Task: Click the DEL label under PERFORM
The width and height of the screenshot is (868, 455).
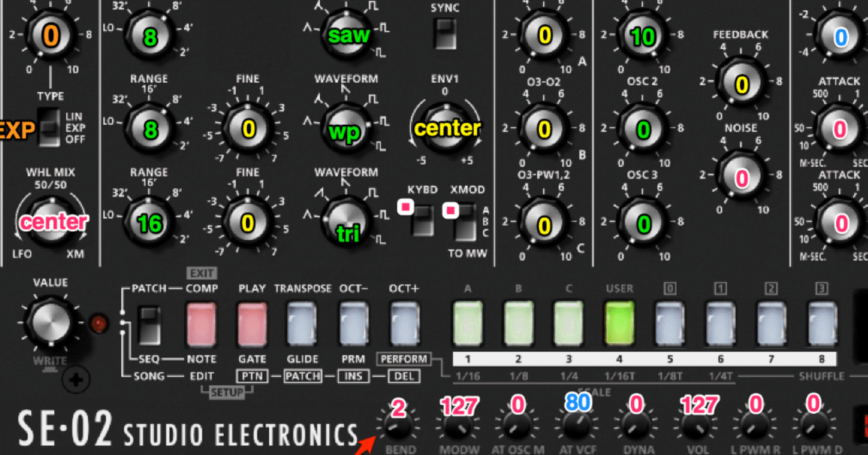Action: tap(404, 376)
